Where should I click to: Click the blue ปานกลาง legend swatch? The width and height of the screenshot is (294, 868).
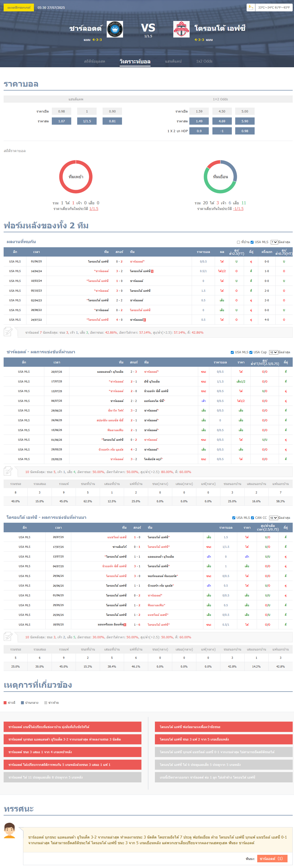point(22,703)
